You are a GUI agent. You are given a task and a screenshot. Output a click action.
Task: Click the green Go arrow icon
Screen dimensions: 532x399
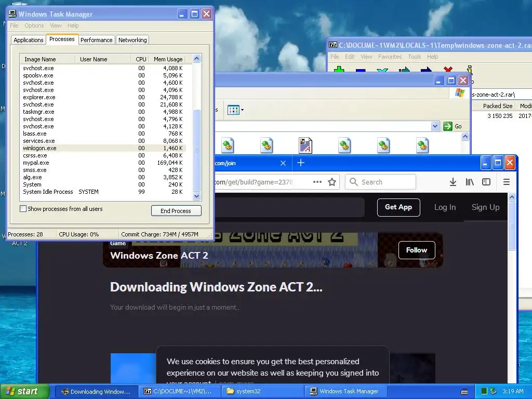[447, 126]
